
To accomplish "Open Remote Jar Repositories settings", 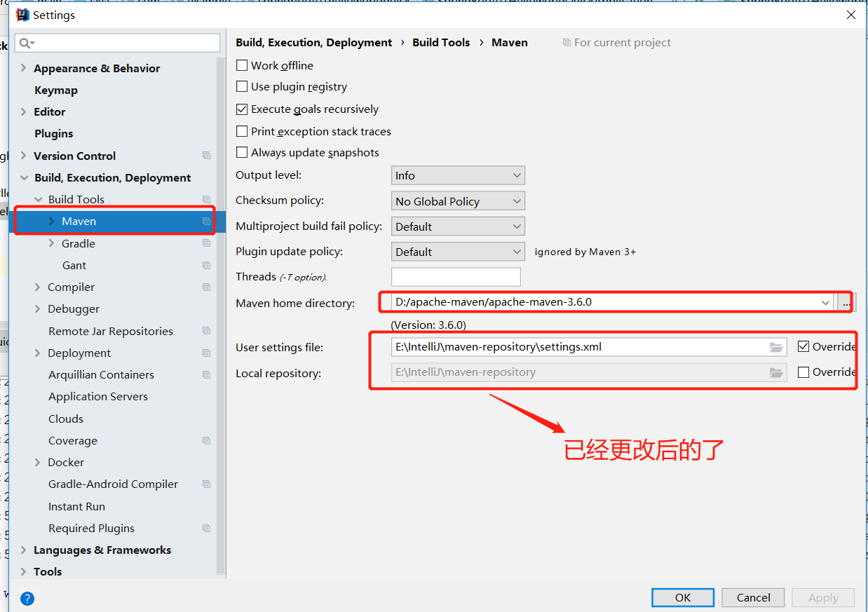I will coord(111,331).
